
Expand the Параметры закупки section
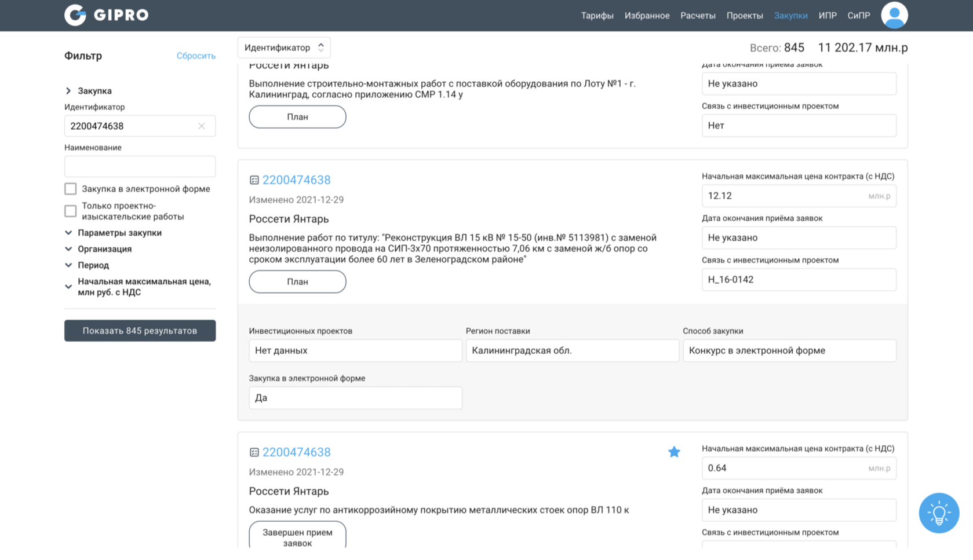pyautogui.click(x=68, y=233)
